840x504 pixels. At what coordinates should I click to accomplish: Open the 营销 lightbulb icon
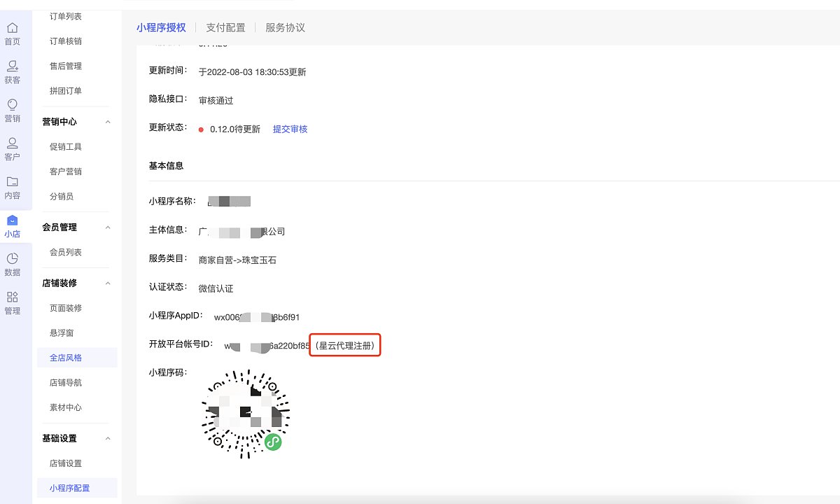coord(13,111)
